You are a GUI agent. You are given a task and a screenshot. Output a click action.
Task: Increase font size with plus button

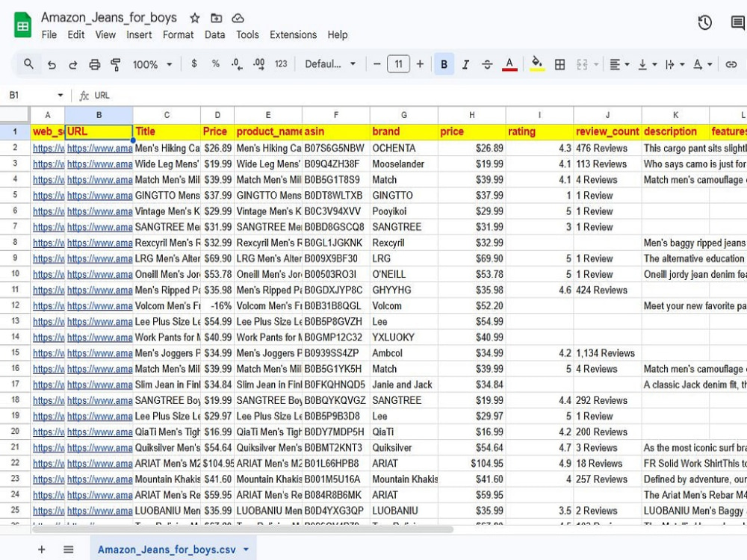(420, 63)
